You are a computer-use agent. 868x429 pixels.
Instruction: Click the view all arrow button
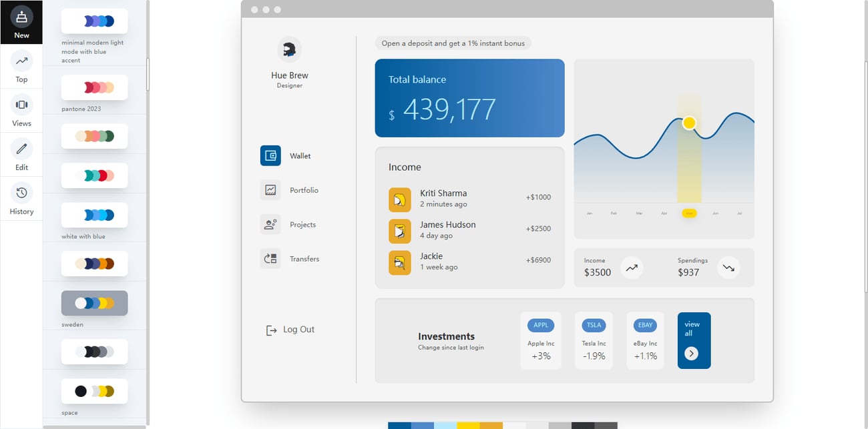(691, 354)
